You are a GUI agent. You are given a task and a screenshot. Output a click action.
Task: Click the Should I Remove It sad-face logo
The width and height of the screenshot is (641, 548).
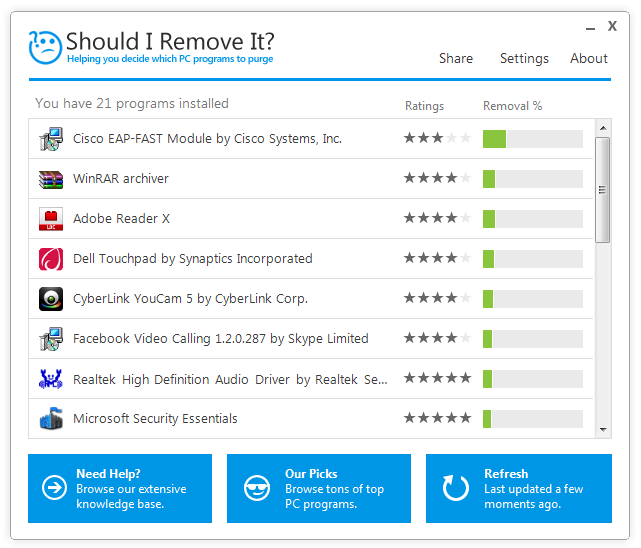tap(45, 47)
